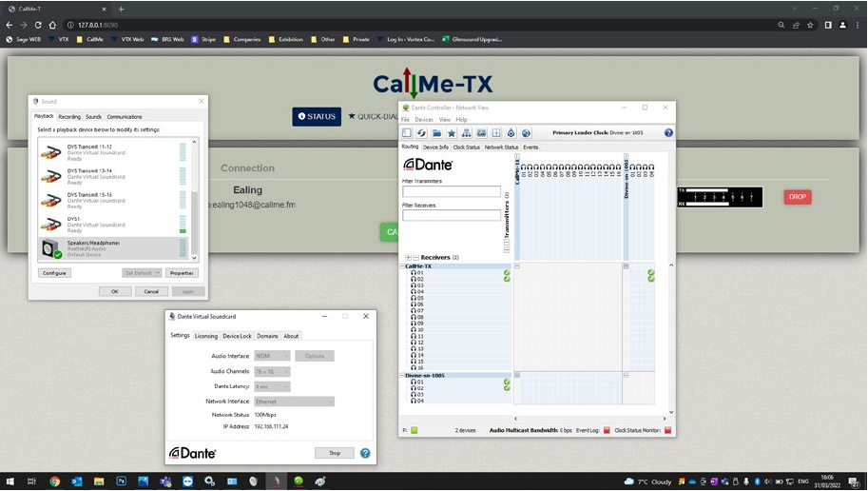Switch to the Recording tab in Sound dialog

click(69, 117)
